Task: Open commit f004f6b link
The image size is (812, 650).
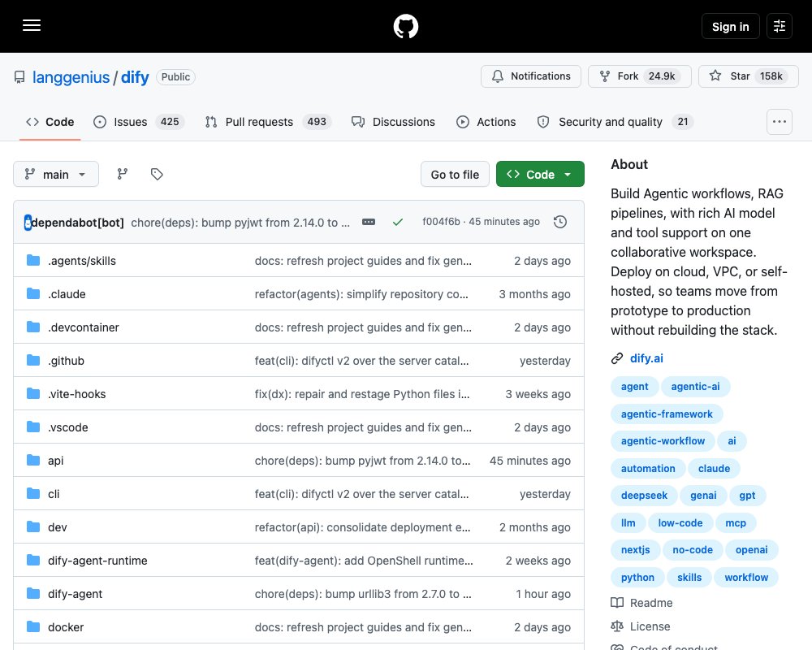Action: 441,221
